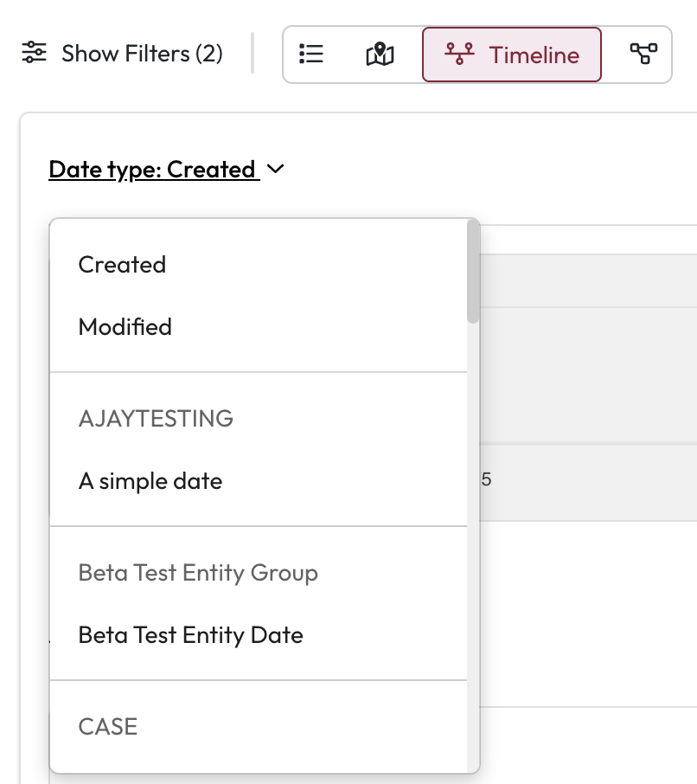Click the gray timeline header bar
697x784 pixels.
[x=588, y=280]
